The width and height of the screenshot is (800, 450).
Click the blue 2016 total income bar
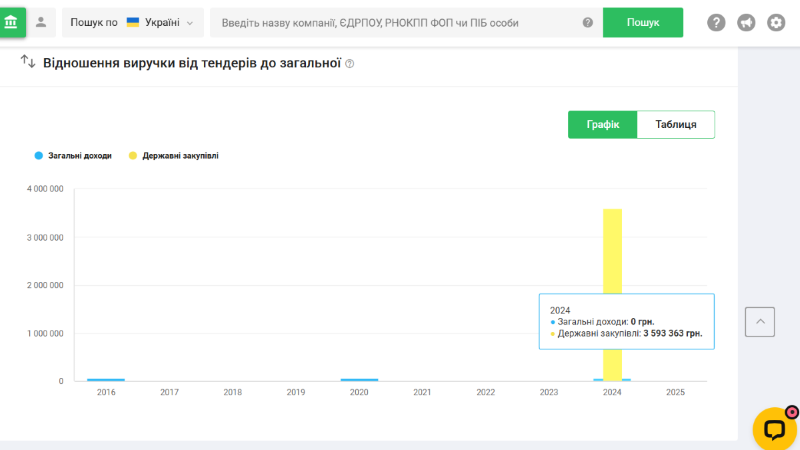[x=106, y=380]
